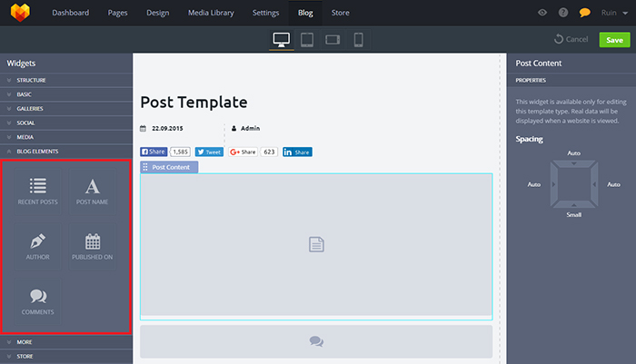Switch to portrait tablet view
Screen dimensions: 636x364
point(307,40)
